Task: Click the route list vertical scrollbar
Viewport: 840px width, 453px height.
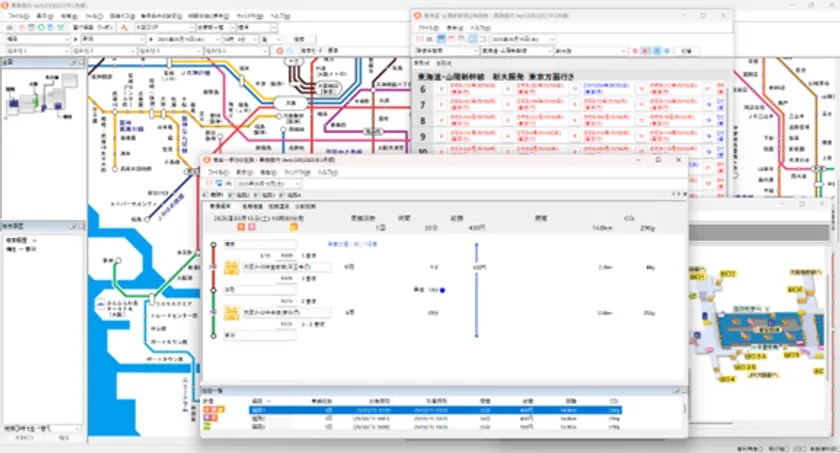Action: 684,413
